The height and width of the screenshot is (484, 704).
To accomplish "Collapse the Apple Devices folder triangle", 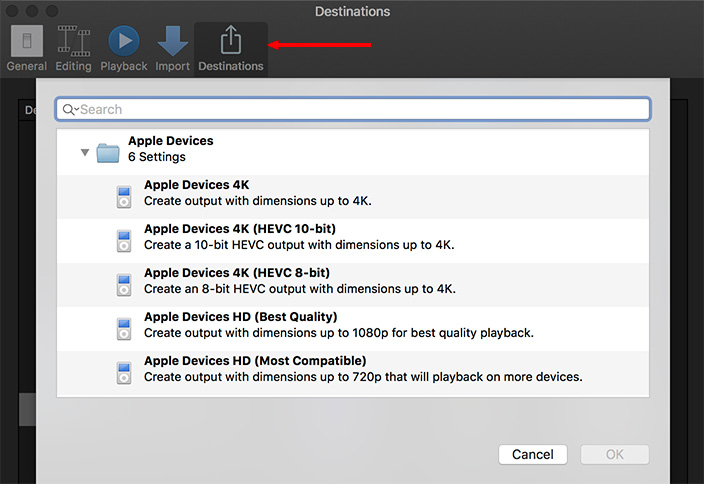I will [x=85, y=152].
